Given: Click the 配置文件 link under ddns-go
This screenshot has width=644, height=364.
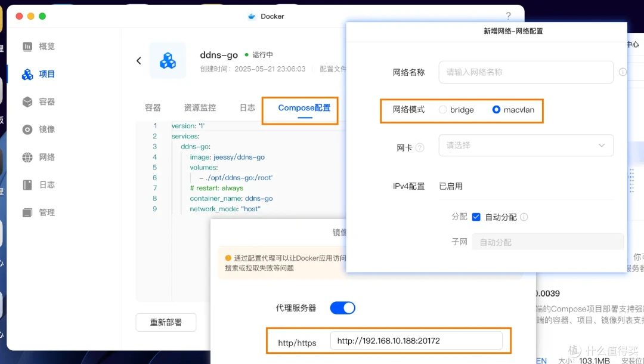Looking at the screenshot, I should point(333,69).
